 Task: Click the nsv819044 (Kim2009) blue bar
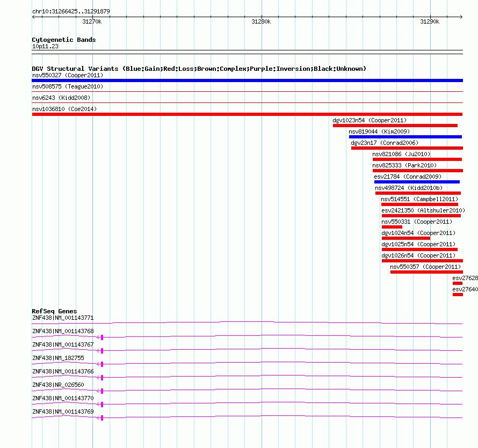pos(405,137)
